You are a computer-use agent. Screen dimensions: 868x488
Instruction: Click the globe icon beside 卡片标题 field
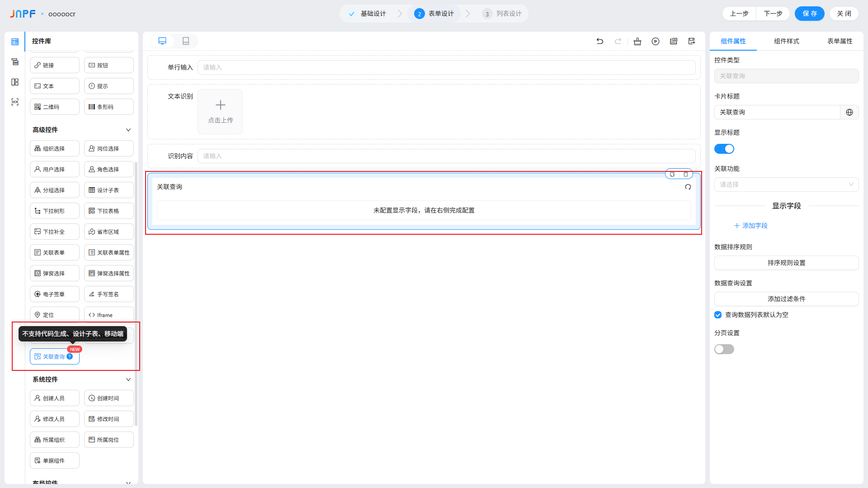(849, 112)
